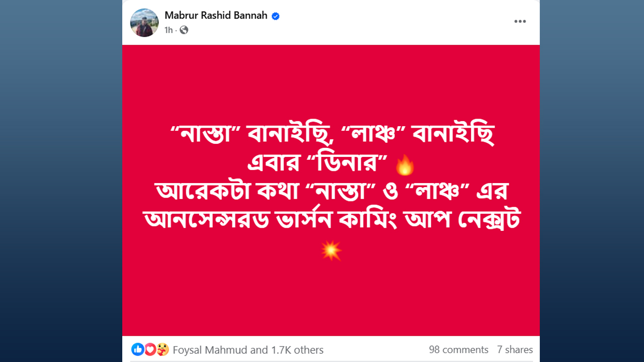Click the fire emoji in the post
Screen dimensions: 644x362
point(405,164)
